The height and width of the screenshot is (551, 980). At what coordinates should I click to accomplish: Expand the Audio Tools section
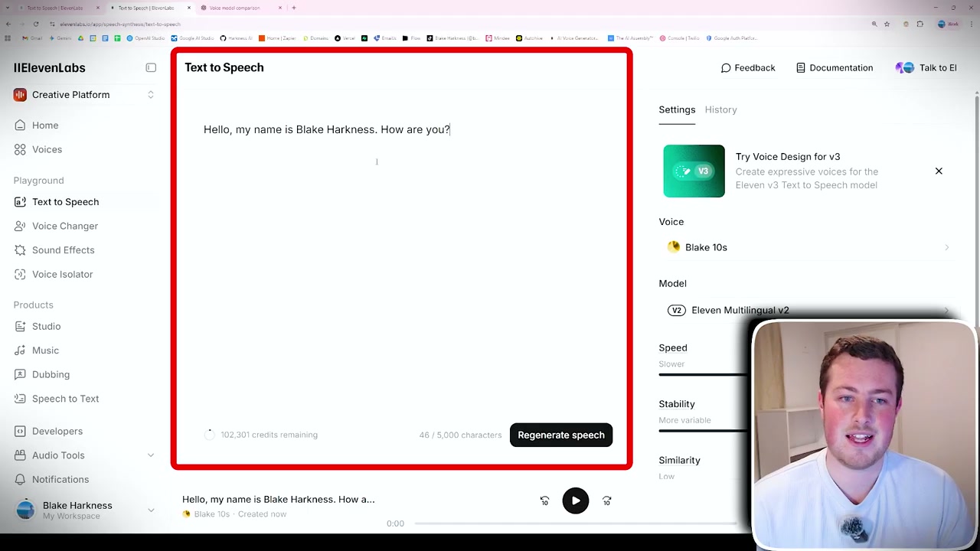83,455
